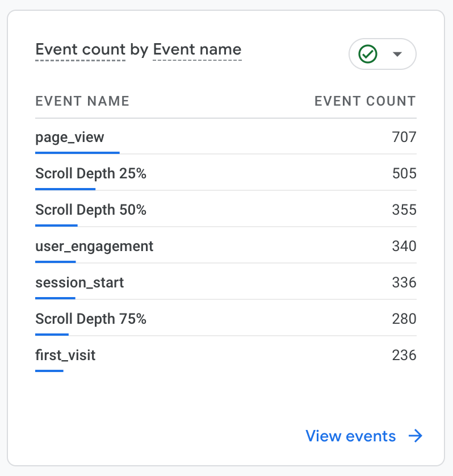Open the user_engagement event row
Viewport: 453px width, 476px height.
tap(94, 247)
